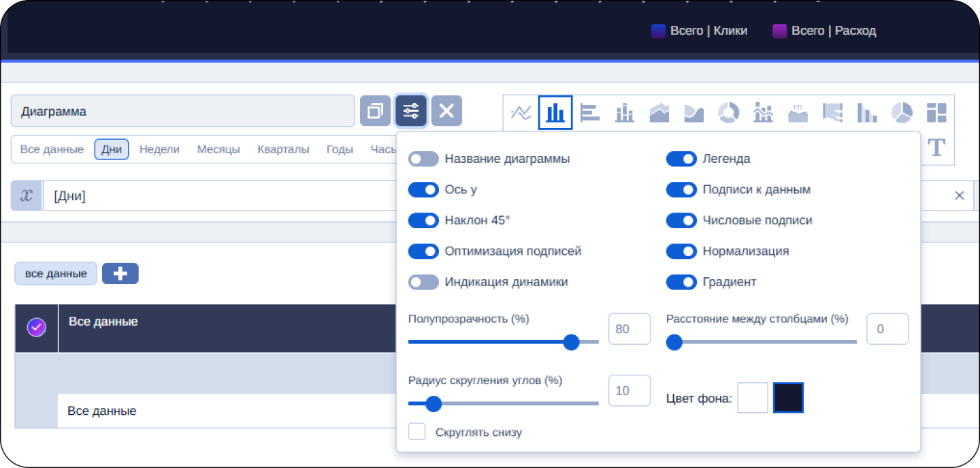Click the Радиус скругления углов value field
Viewport: 980px width, 468px height.
(629, 390)
